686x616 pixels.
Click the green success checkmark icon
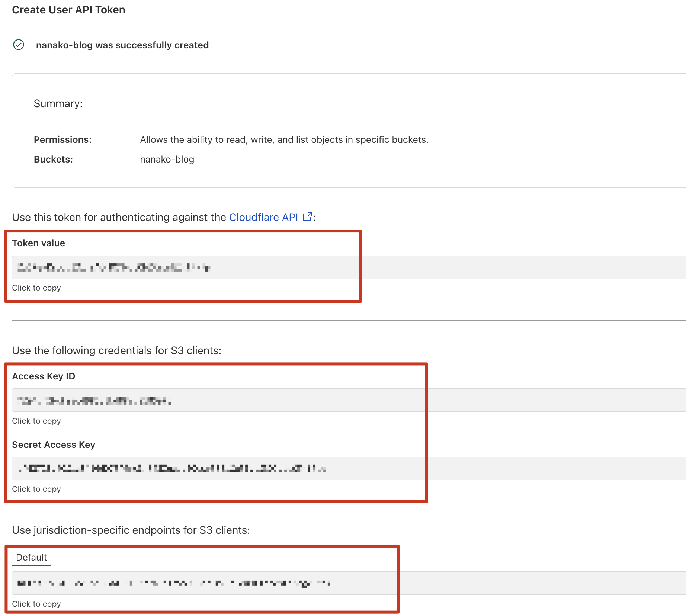pos(19,45)
